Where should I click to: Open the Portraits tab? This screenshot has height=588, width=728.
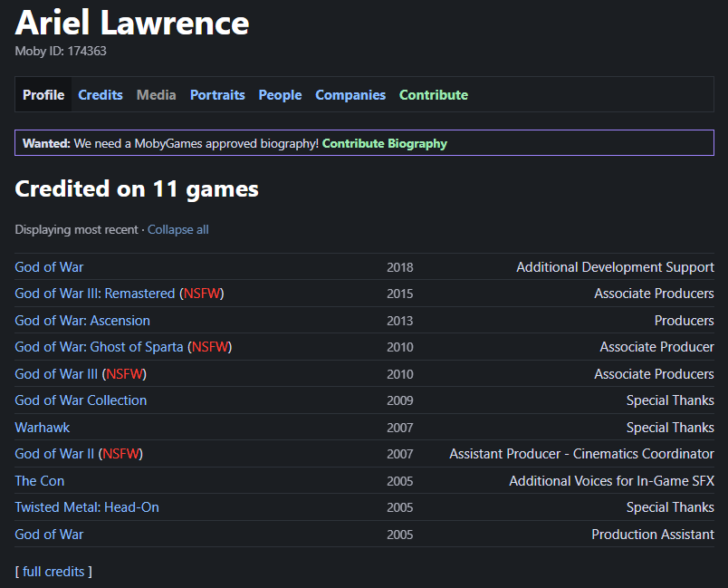click(x=217, y=95)
